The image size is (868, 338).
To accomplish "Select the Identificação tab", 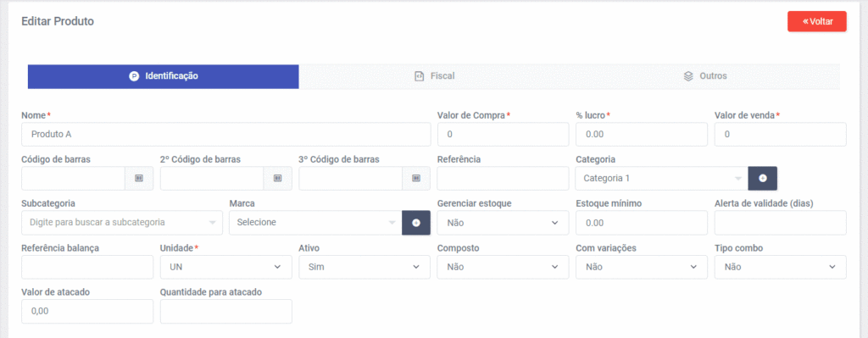I will click(x=164, y=76).
